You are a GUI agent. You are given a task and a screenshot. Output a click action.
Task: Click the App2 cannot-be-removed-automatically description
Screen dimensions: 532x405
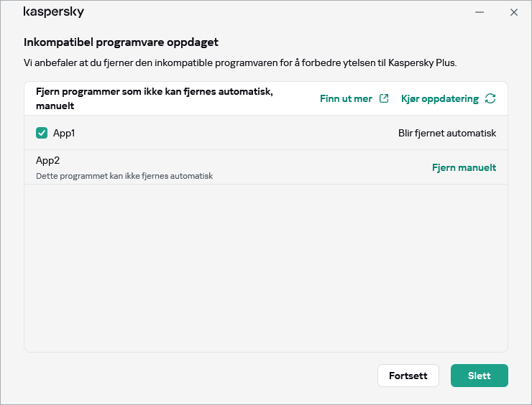[124, 176]
